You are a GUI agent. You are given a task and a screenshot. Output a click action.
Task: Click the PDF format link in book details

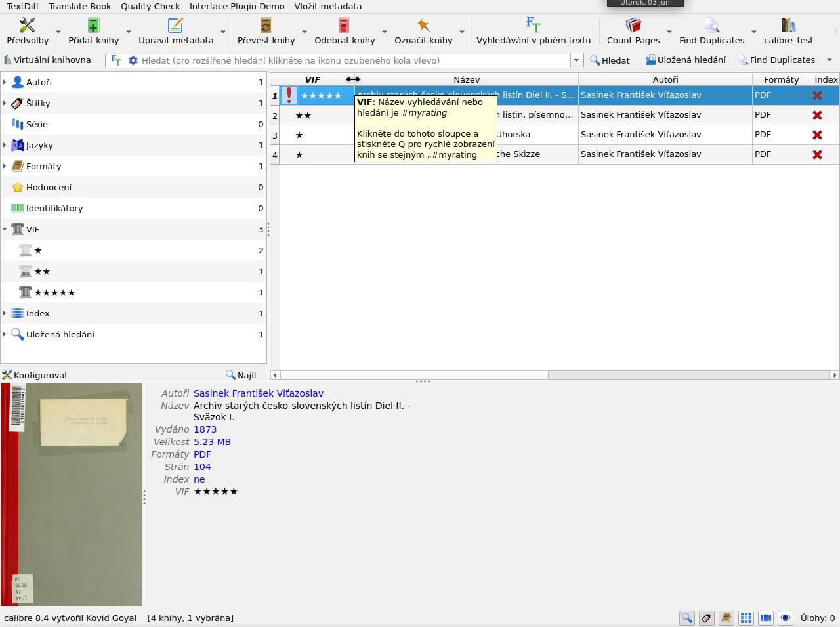pos(202,454)
